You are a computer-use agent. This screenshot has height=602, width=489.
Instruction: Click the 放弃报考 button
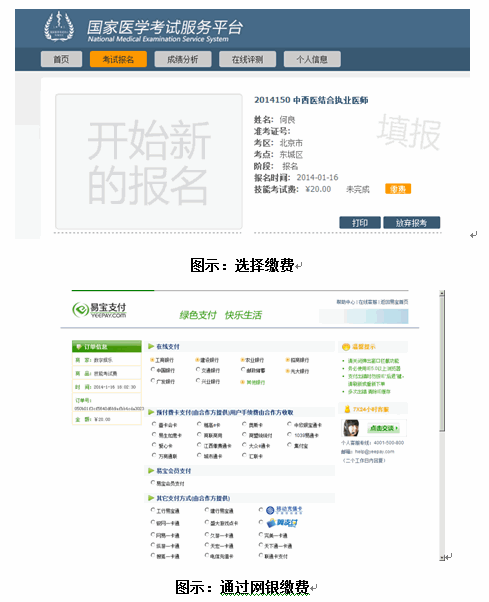[x=411, y=223]
